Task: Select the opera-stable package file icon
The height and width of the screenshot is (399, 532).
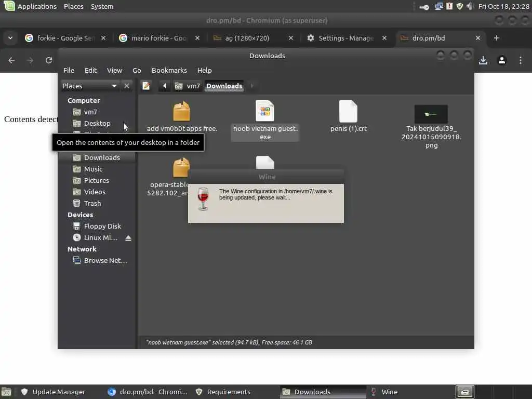Action: pos(181,167)
